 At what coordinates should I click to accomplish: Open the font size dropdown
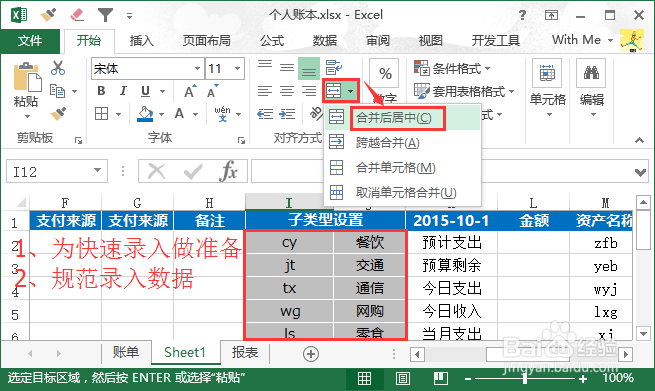pyautogui.click(x=237, y=68)
